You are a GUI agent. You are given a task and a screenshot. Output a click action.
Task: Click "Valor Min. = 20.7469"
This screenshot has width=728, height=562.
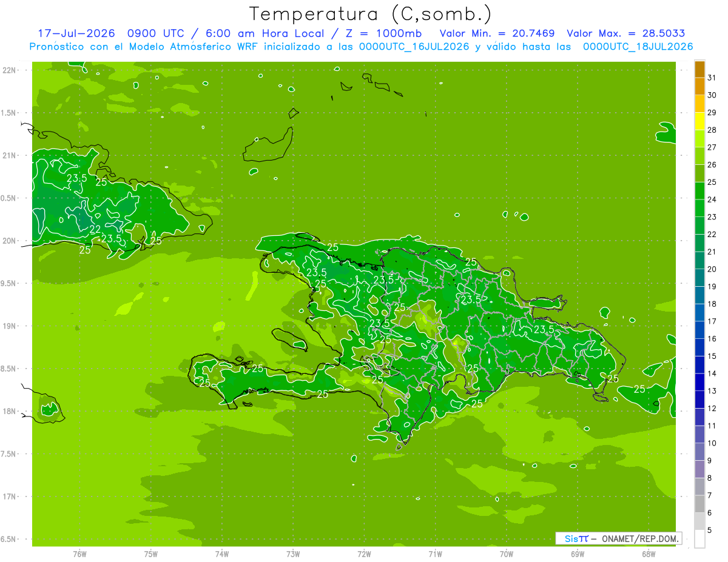497,33
